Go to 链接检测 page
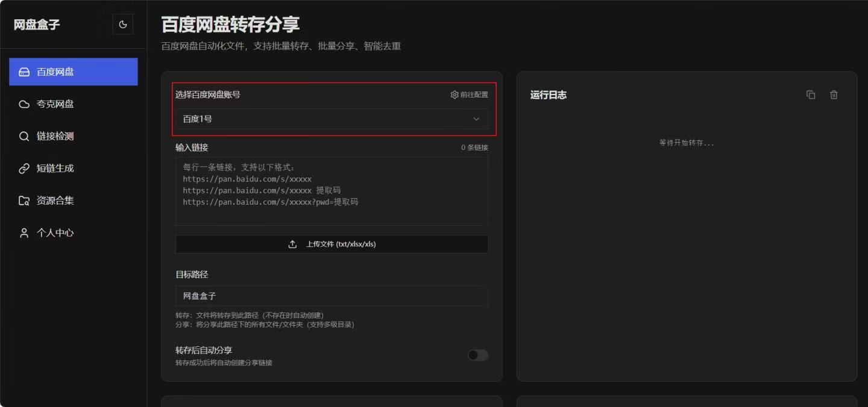This screenshot has width=868, height=407. tap(74, 136)
